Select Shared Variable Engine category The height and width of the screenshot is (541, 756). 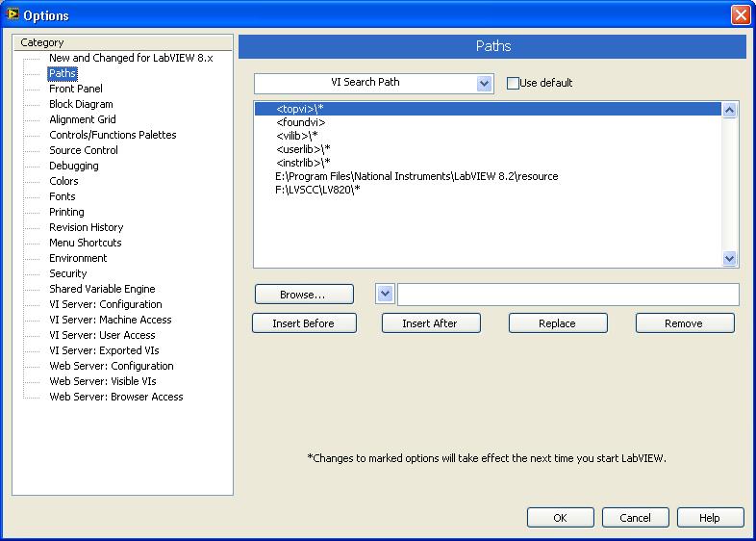[102, 289]
